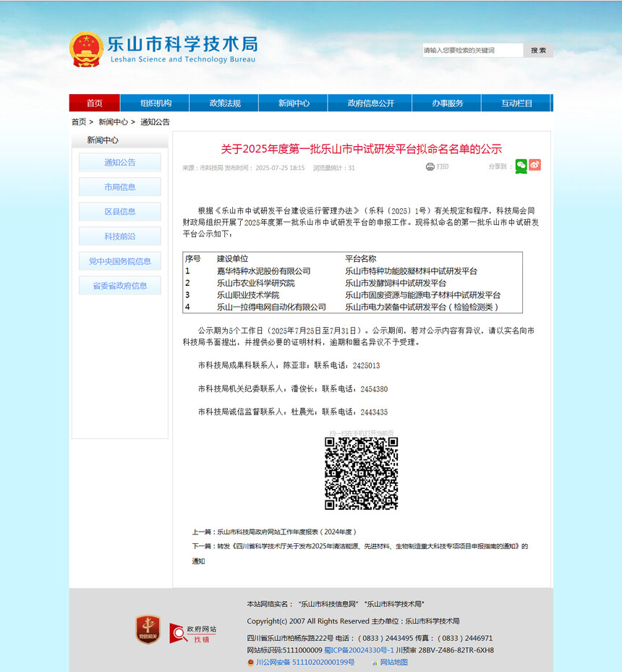Click the 序号 table header
The image size is (622, 672).
pos(193,259)
